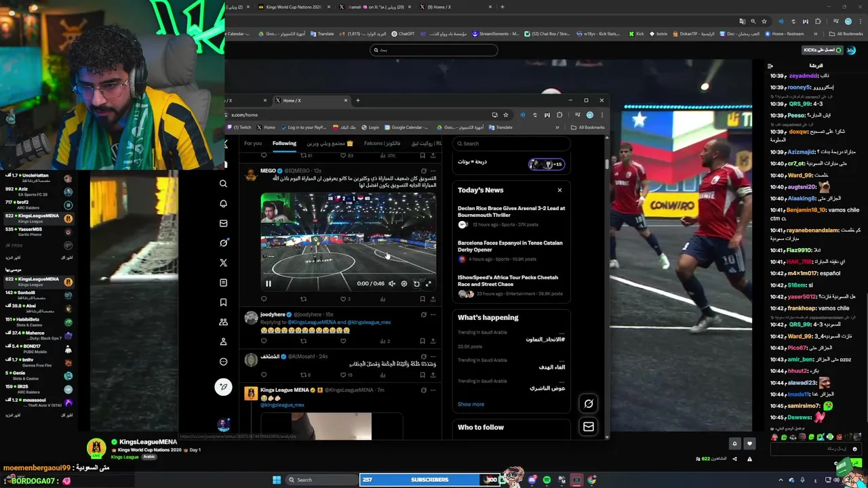Open ChatGPT bookmark in outer browser
The image size is (868, 488).
(x=403, y=34)
